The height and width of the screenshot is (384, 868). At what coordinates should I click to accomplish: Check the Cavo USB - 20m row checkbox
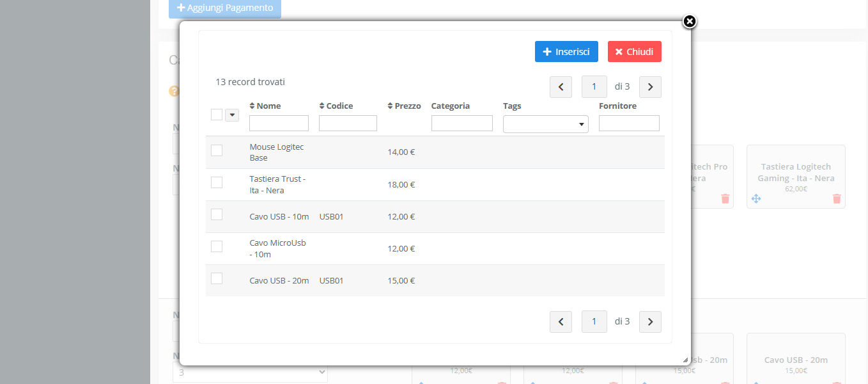[217, 278]
